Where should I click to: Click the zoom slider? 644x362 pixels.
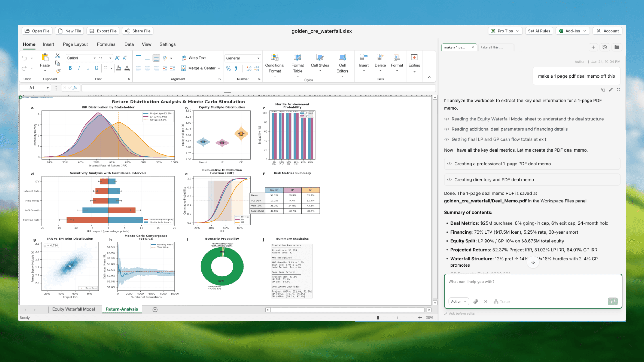(x=397, y=318)
